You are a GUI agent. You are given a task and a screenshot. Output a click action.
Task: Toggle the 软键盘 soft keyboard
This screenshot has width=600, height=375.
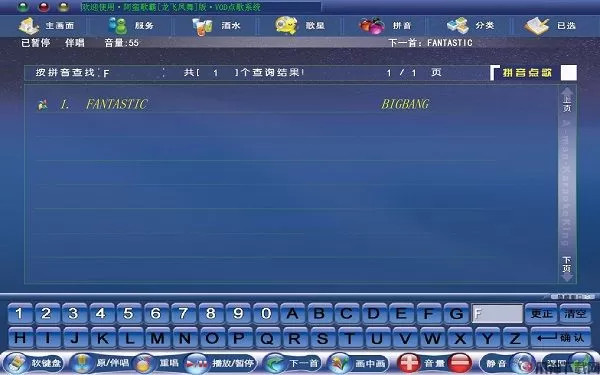(x=34, y=363)
